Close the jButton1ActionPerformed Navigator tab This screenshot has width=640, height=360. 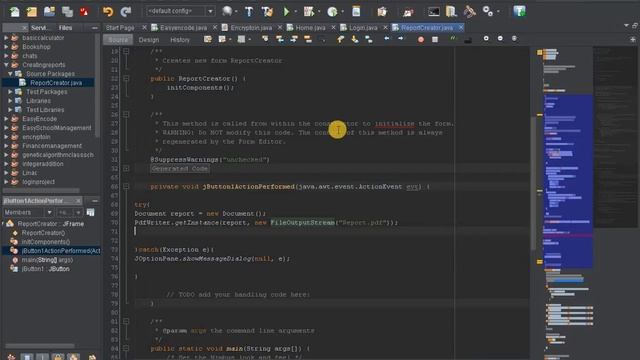(x=78, y=200)
